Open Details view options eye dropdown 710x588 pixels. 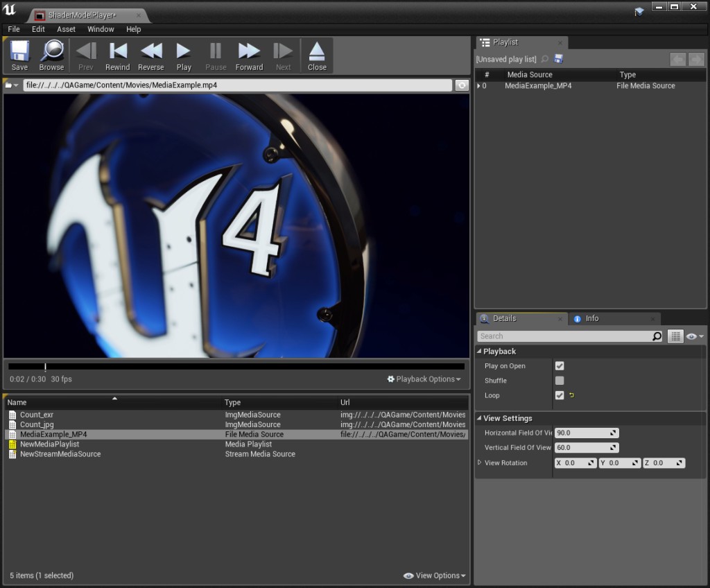click(x=695, y=336)
